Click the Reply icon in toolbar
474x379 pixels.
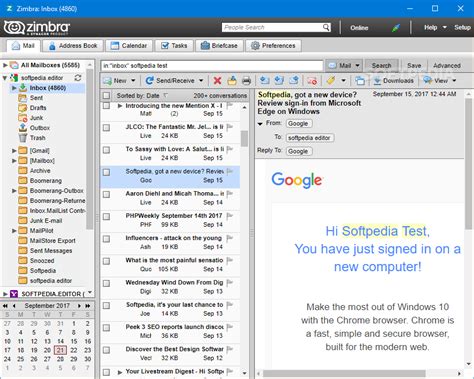pyautogui.click(x=264, y=80)
